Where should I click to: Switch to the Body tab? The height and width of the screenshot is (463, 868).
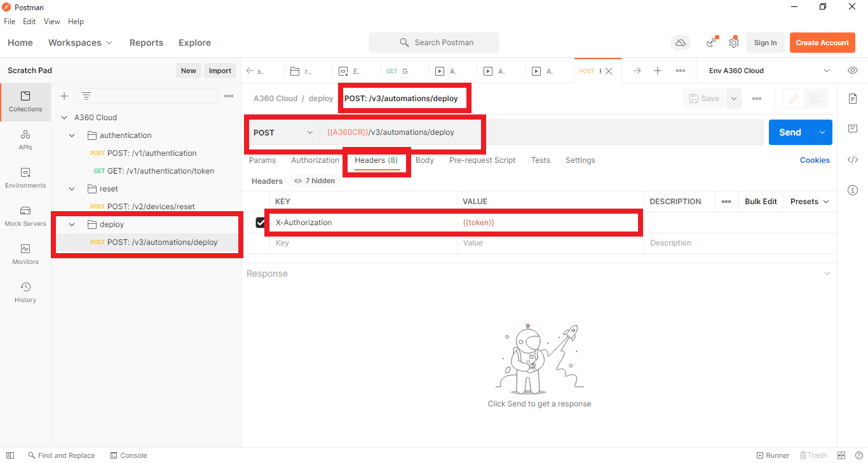click(424, 160)
